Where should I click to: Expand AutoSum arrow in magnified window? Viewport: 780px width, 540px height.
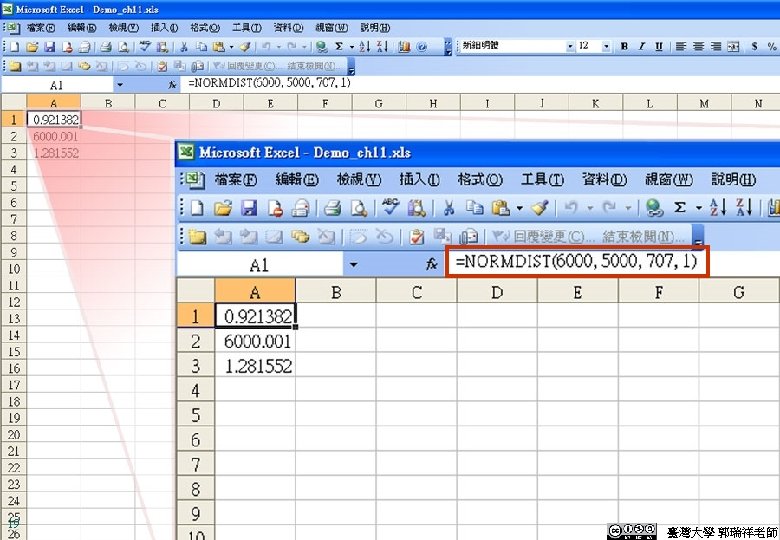point(698,208)
